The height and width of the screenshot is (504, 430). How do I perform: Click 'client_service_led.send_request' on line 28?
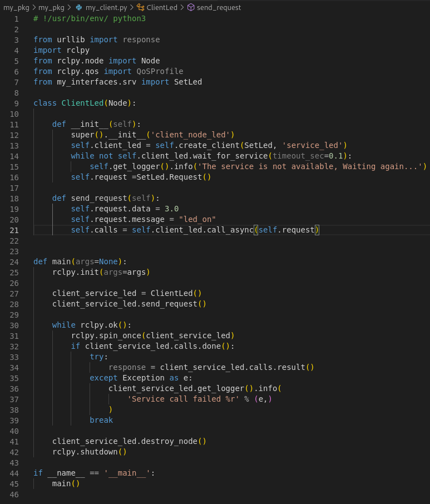[x=125, y=304]
